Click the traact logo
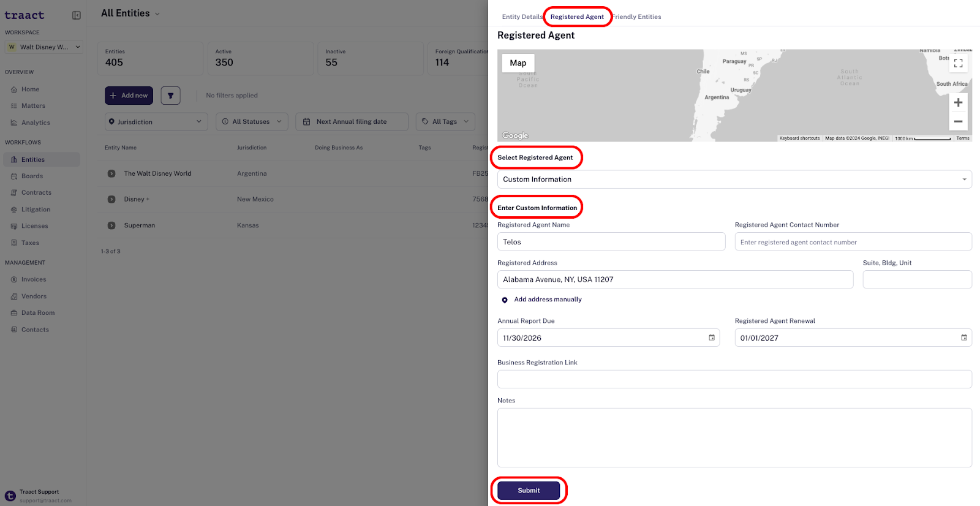This screenshot has width=980, height=506. click(x=24, y=15)
